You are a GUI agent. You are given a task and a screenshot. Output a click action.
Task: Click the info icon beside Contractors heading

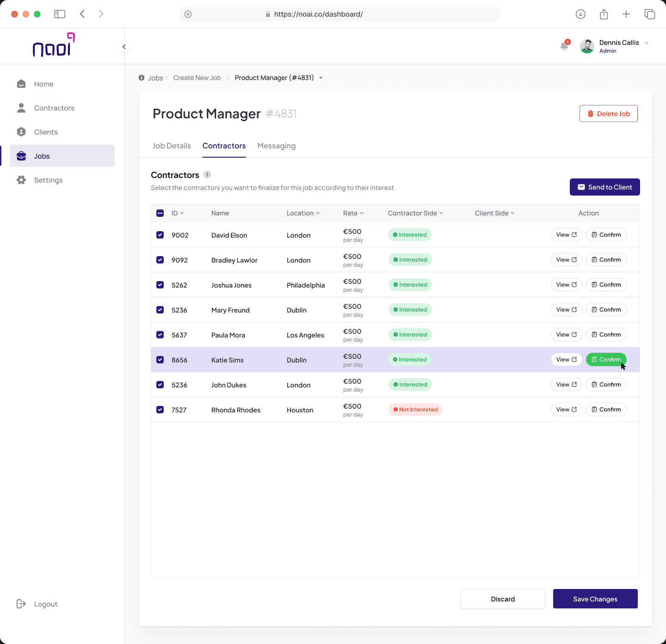(x=207, y=175)
